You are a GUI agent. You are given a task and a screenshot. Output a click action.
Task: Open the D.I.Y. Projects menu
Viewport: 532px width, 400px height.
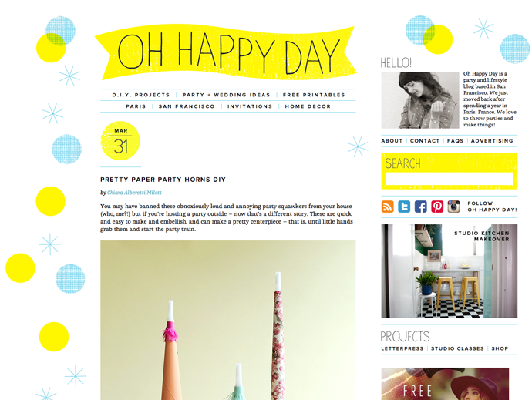tap(141, 95)
